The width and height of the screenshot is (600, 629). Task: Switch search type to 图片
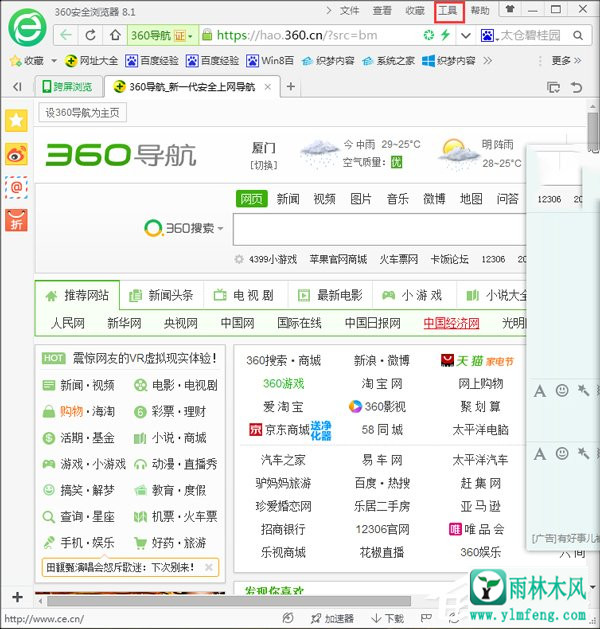coord(361,199)
